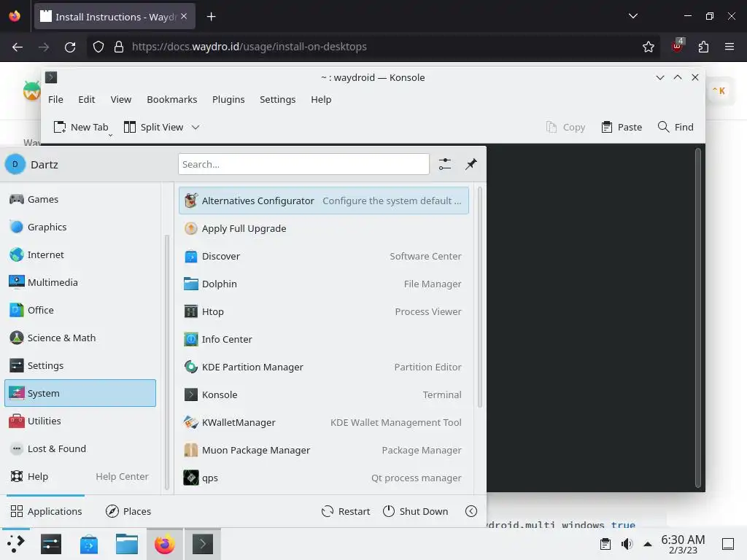This screenshot has height=560, width=747.
Task: Open Konsole View menu
Action: [120, 99]
